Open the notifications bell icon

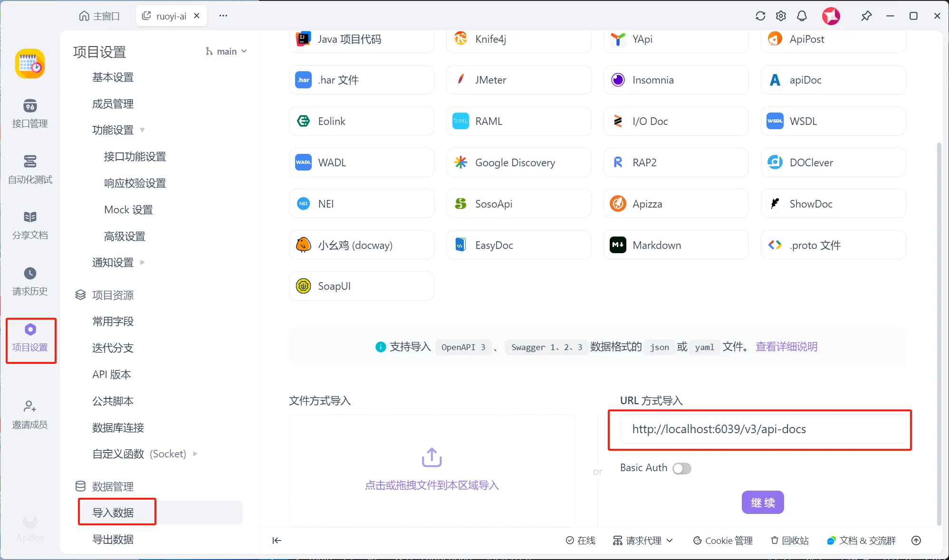(x=802, y=16)
